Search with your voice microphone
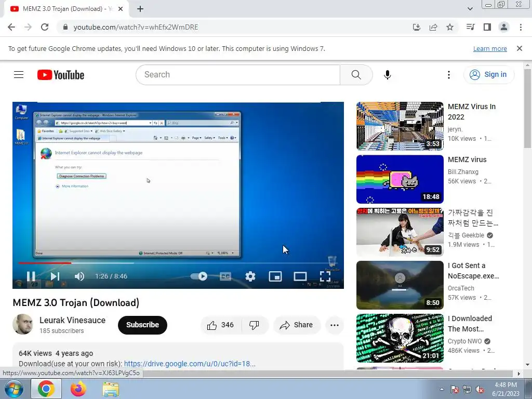Image resolution: width=532 pixels, height=399 pixels. (387, 75)
